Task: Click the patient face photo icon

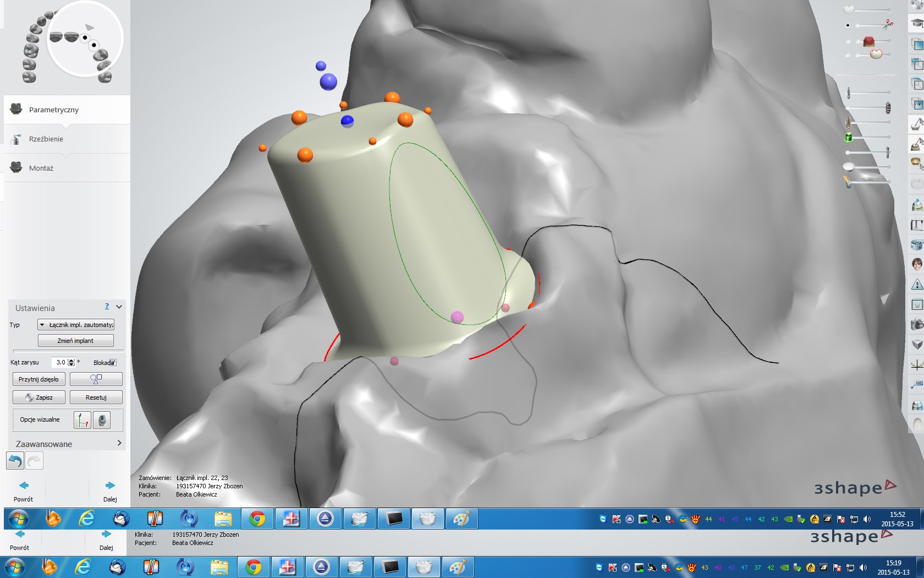Action: [917, 264]
